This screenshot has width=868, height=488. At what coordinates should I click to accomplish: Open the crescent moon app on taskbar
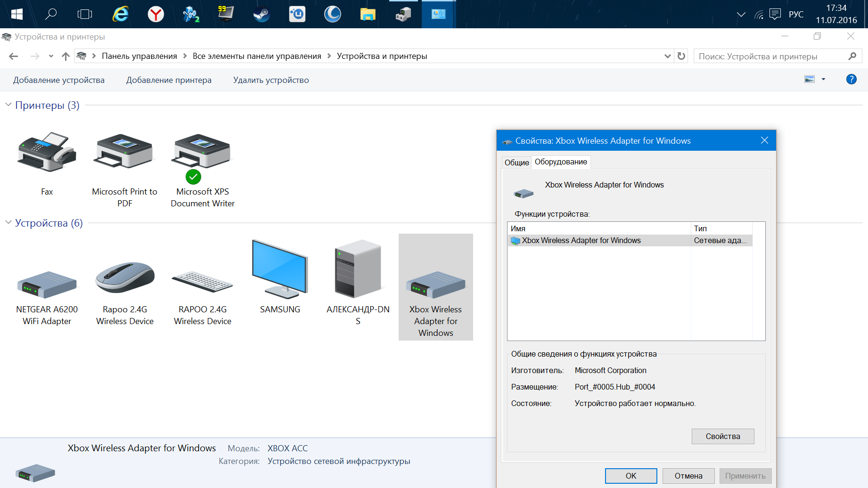[x=332, y=14]
